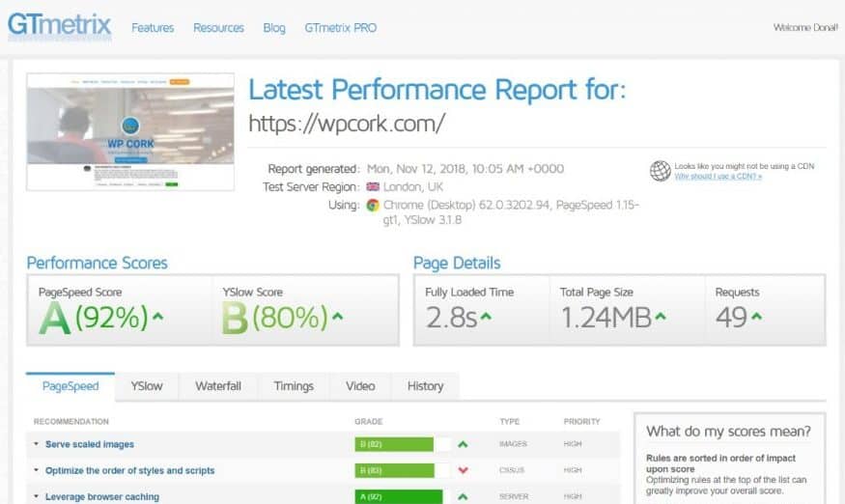
Task: Click the GRADE column header
Action: click(369, 422)
